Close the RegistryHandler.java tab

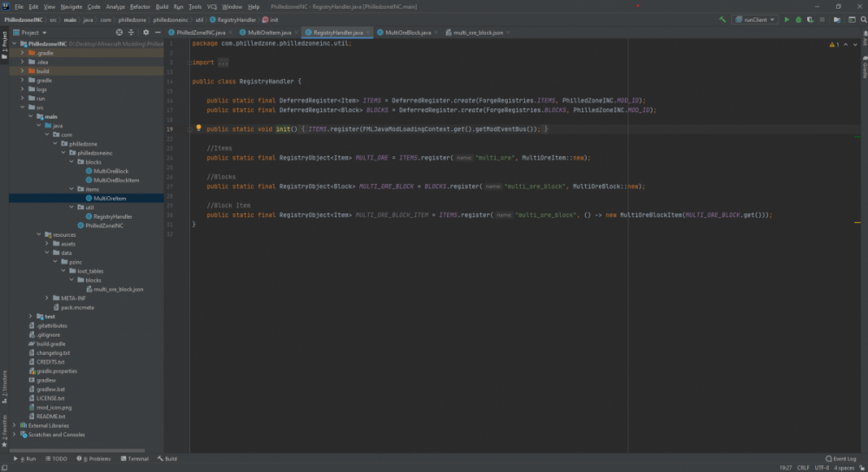pyautogui.click(x=368, y=33)
